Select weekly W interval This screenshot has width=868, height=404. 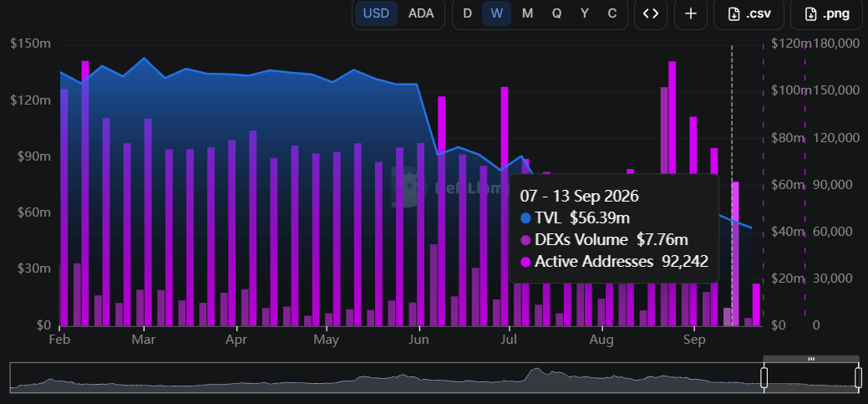click(496, 13)
